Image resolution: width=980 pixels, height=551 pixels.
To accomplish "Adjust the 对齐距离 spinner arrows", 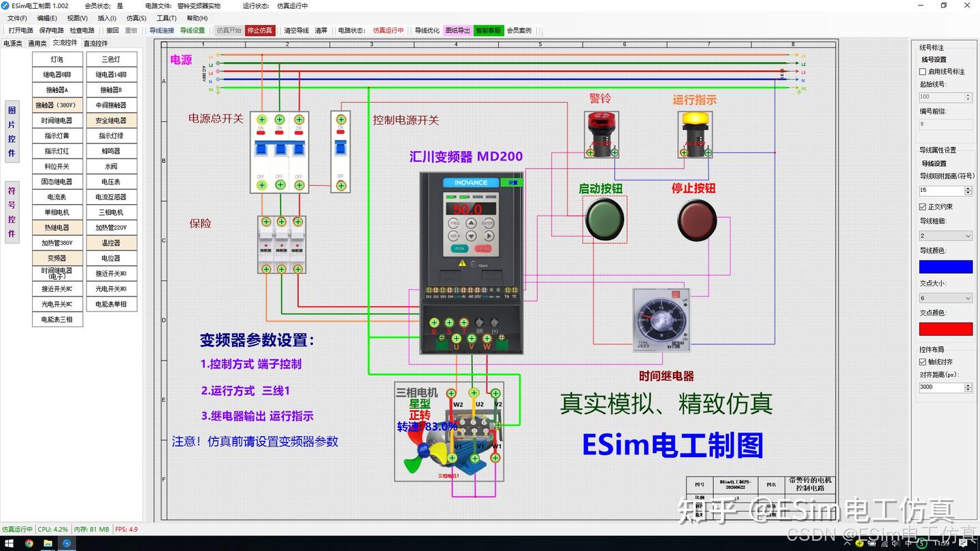I will coord(968,387).
